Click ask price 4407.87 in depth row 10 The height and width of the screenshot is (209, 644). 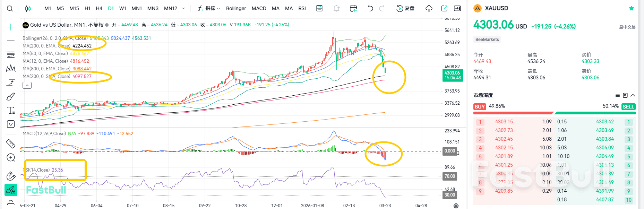pyautogui.click(x=605, y=200)
